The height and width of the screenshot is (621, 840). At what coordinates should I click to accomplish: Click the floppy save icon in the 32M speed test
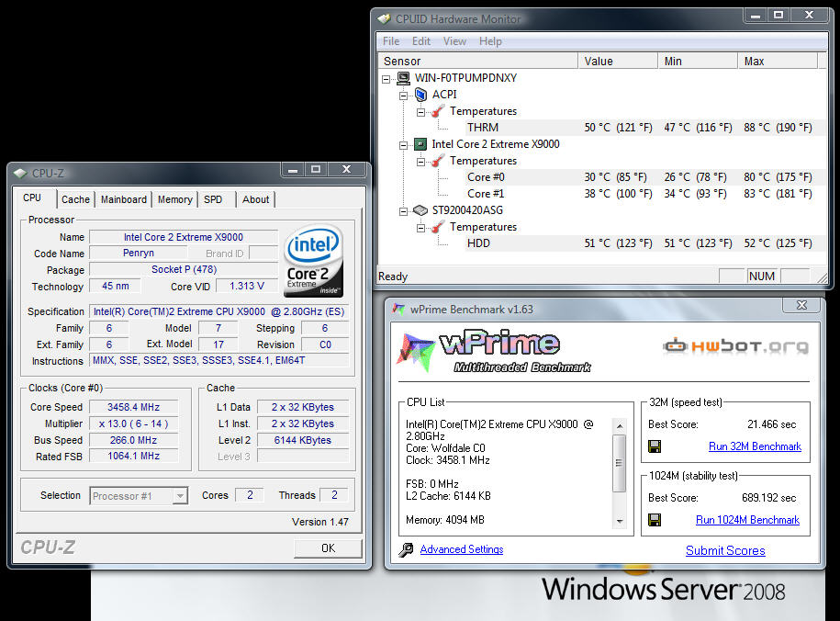655,446
